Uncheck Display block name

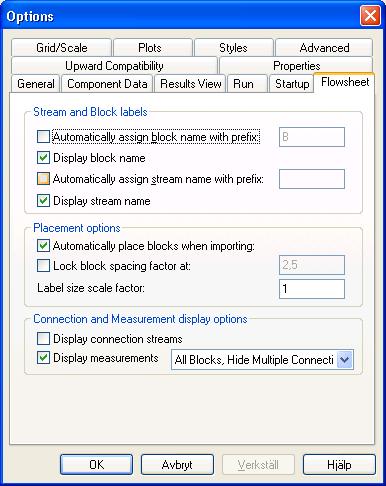[x=43, y=158]
